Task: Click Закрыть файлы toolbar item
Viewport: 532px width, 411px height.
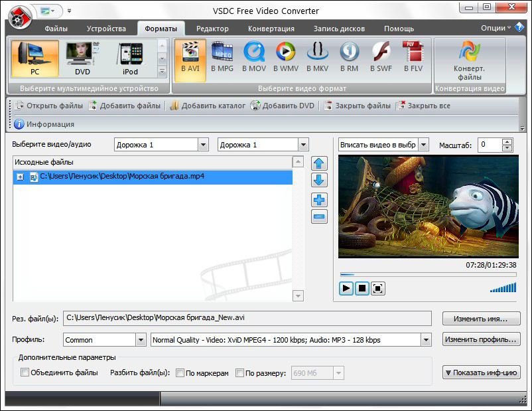Action: pos(358,106)
